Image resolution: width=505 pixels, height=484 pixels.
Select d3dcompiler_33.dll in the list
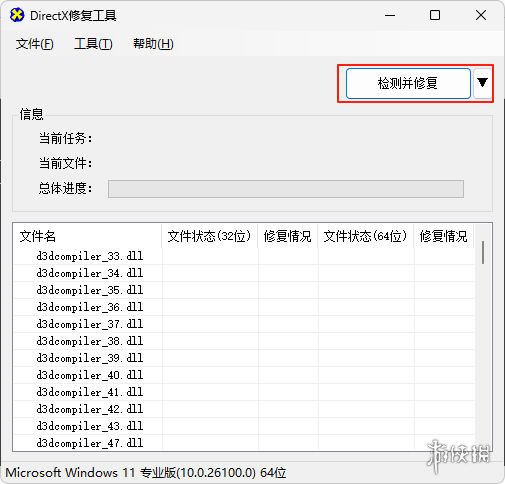[x=244, y=256]
